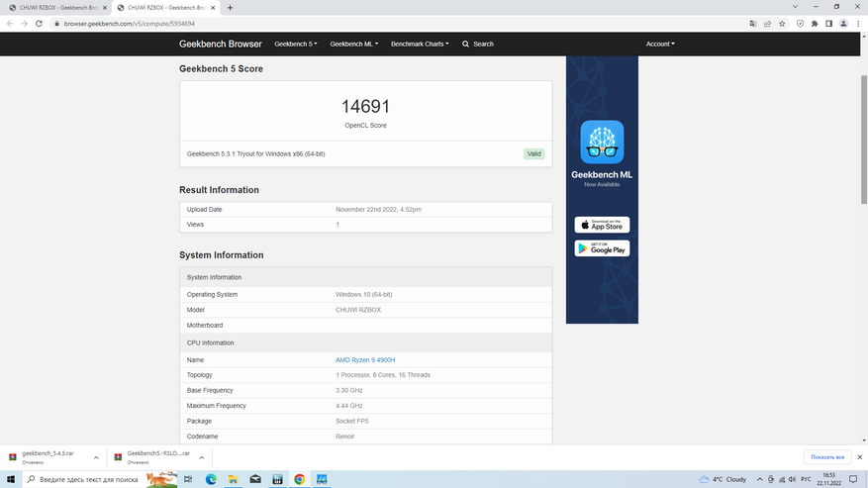Viewport: 868px width, 488px height.
Task: Click the Download on the App Store badge
Action: pyautogui.click(x=602, y=225)
